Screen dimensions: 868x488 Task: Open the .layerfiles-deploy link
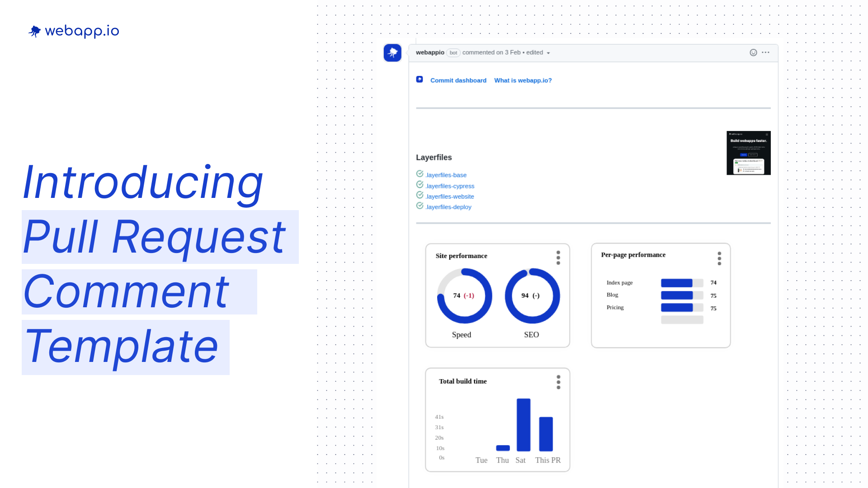tap(448, 207)
